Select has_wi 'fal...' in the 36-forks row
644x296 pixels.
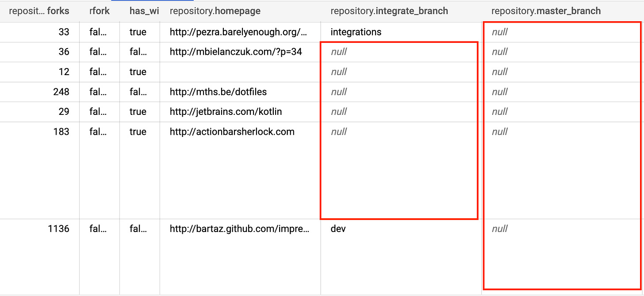point(138,52)
